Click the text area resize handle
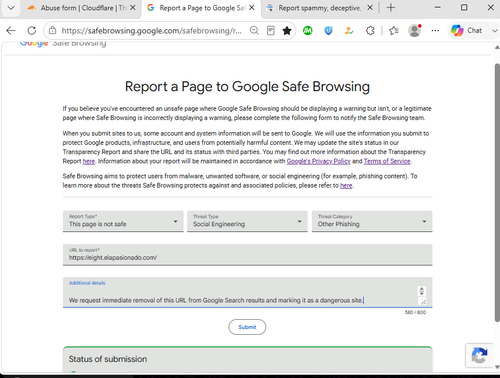Image resolution: width=500 pixels, height=378 pixels. [x=423, y=302]
